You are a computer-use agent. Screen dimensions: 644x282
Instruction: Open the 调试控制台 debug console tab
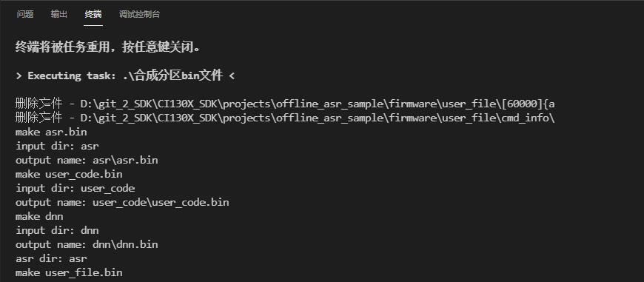pyautogui.click(x=140, y=14)
